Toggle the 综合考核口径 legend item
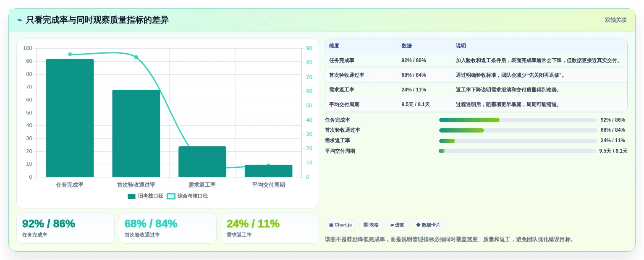This screenshot has height=260, width=644. point(187,196)
